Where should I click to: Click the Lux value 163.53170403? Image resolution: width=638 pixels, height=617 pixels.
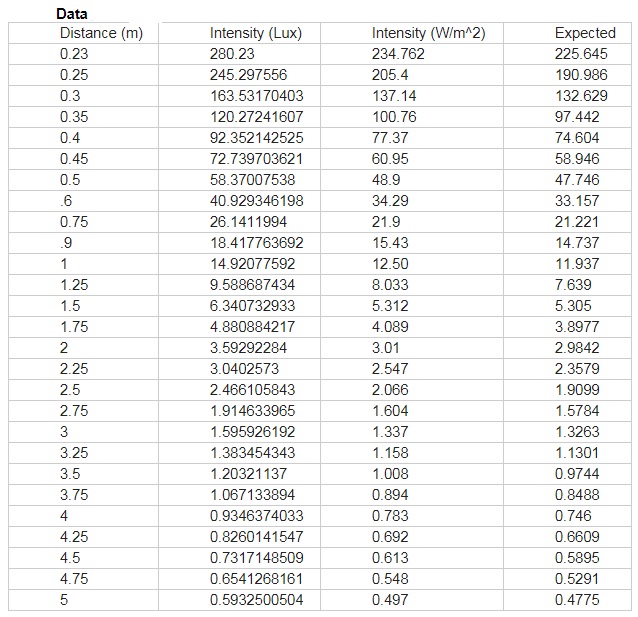click(x=256, y=96)
